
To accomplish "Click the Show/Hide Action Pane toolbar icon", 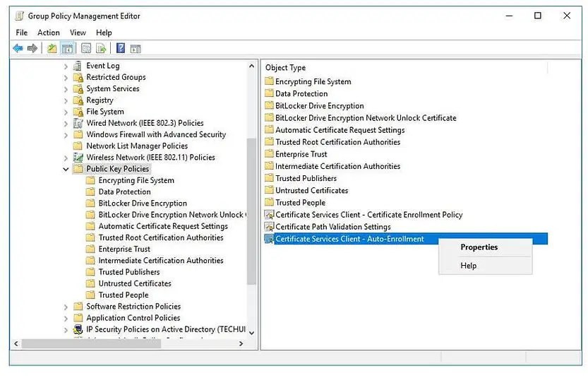I will click(x=136, y=48).
